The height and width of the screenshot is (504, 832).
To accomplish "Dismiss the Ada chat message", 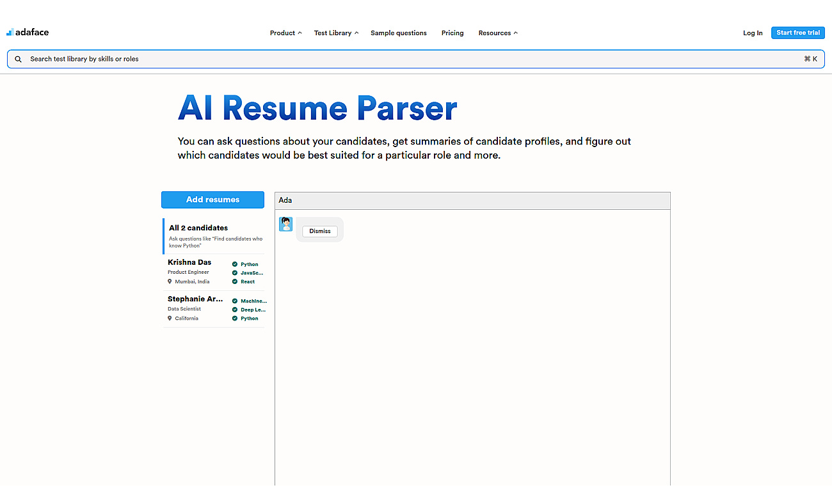I will pyautogui.click(x=320, y=231).
